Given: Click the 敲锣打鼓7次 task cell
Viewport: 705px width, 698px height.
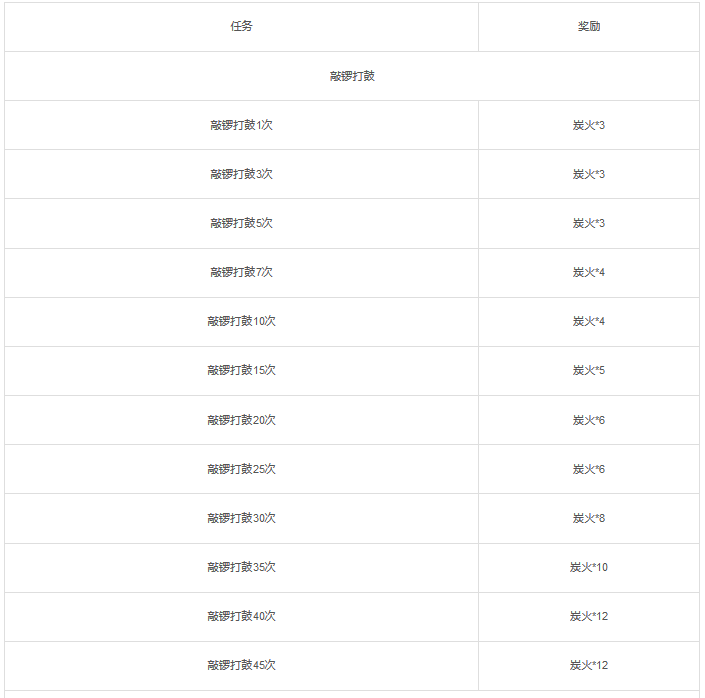Looking at the screenshot, I should (241, 272).
